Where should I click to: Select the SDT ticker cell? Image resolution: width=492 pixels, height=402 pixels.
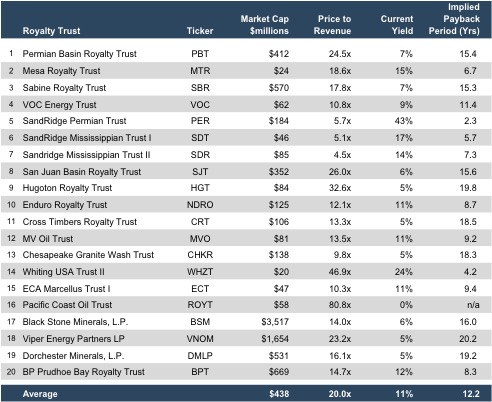pos(200,138)
